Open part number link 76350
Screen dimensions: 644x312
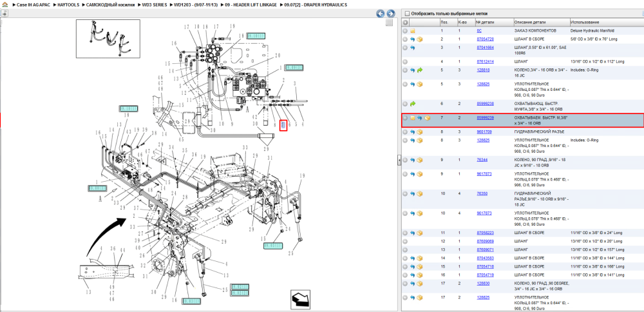tap(482, 193)
